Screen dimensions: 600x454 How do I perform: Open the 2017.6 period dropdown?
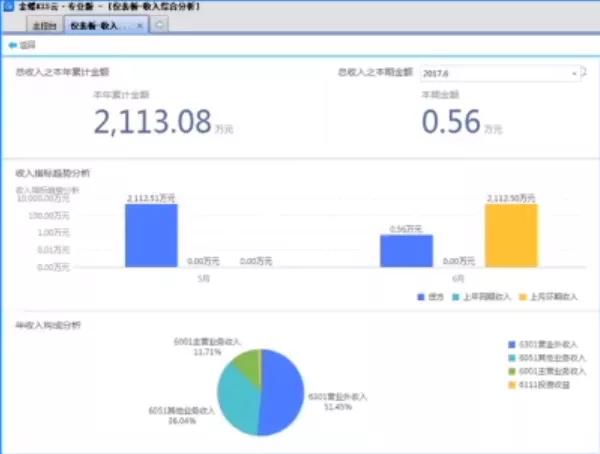(495, 74)
